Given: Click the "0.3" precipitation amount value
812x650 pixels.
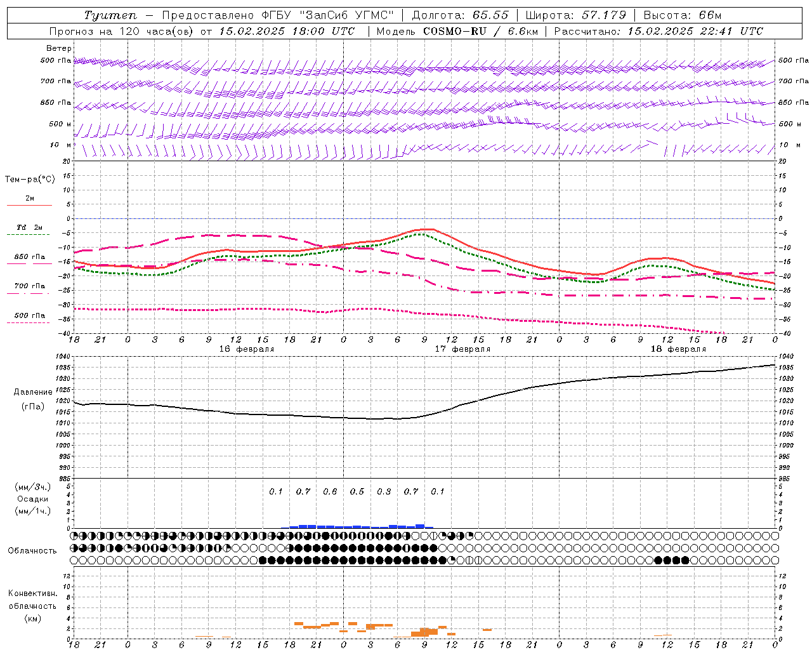Looking at the screenshot, I should tap(384, 492).
